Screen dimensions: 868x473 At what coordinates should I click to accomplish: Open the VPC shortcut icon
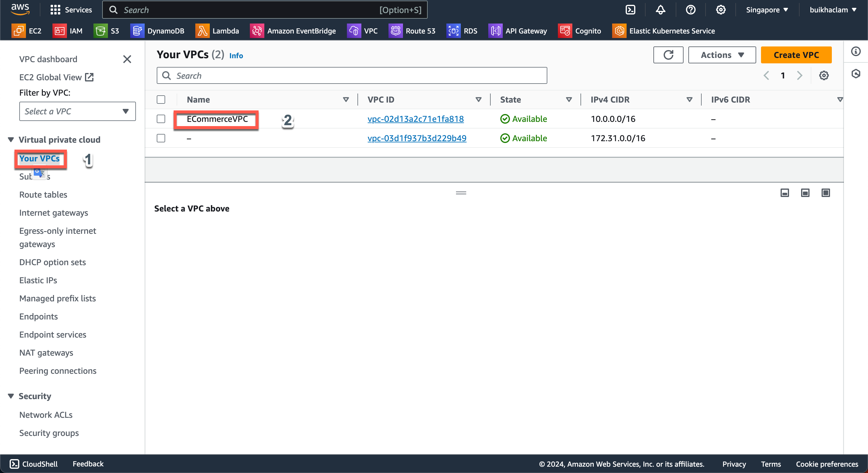(x=354, y=31)
